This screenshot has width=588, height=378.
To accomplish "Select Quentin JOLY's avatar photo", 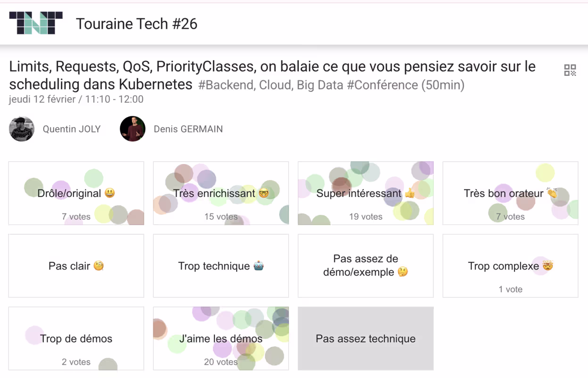I will [x=21, y=128].
